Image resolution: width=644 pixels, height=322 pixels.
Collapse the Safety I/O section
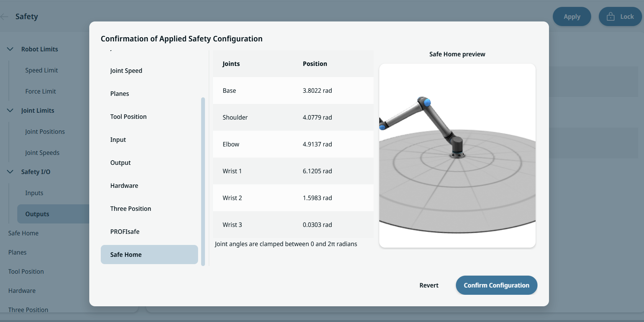[10, 172]
